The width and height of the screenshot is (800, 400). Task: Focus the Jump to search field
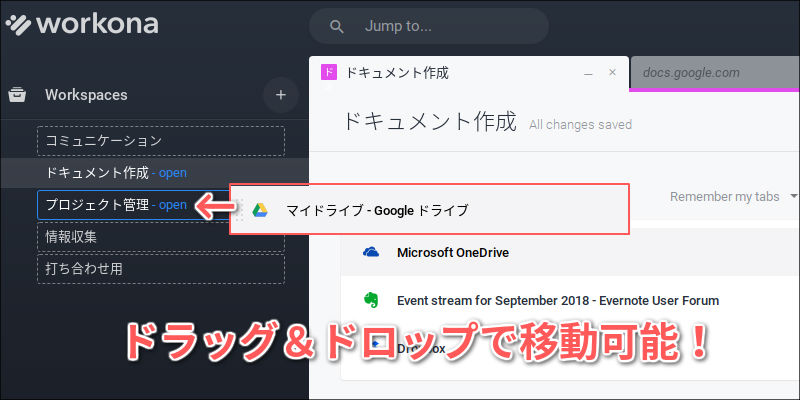[x=429, y=26]
